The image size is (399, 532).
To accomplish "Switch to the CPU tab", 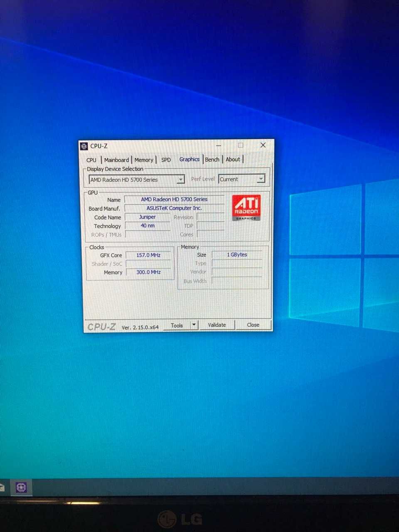I will [x=91, y=160].
